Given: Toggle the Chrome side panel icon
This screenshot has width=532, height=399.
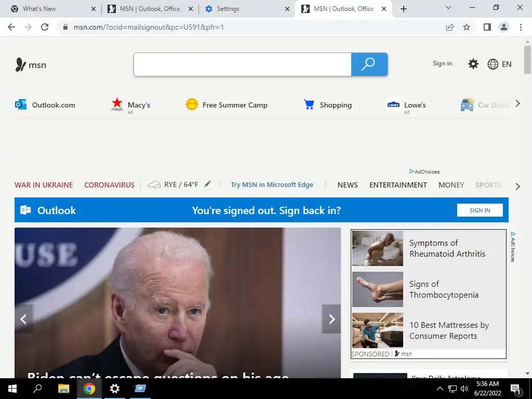Looking at the screenshot, I should [x=487, y=27].
